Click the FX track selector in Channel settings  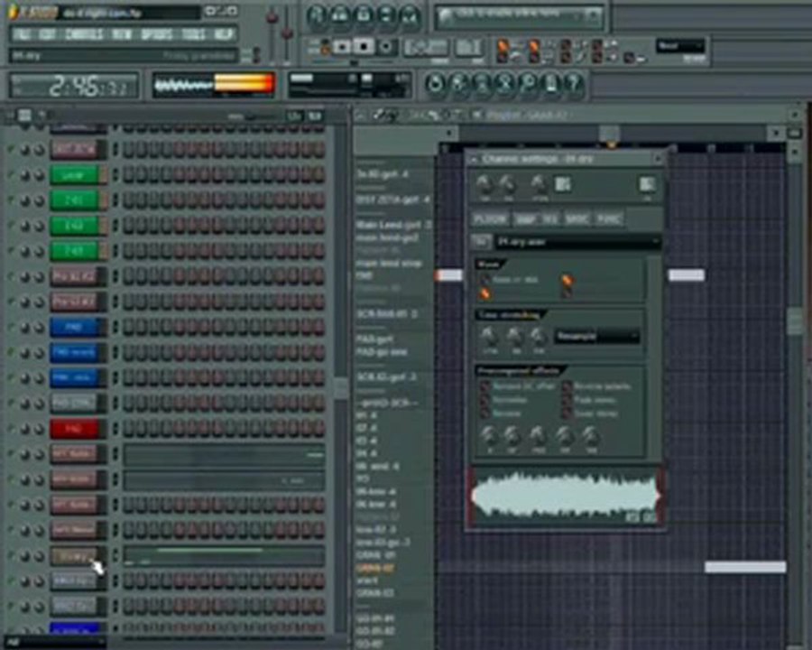pos(647,184)
